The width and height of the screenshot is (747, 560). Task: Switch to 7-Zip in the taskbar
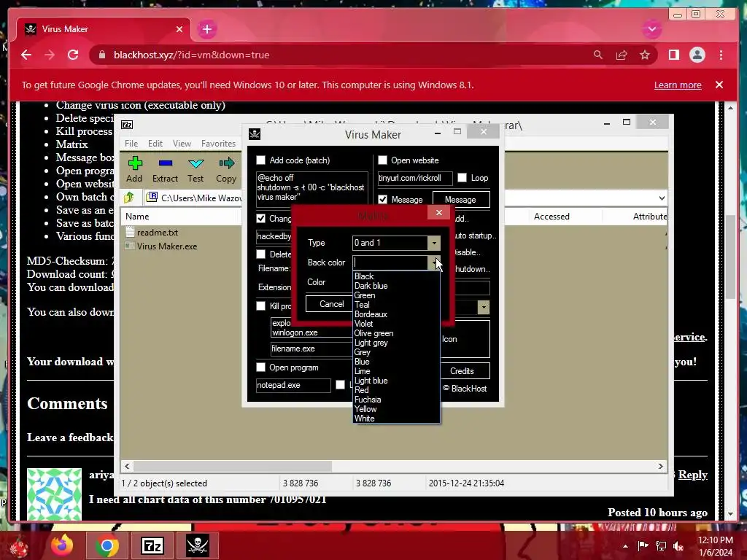(152, 545)
